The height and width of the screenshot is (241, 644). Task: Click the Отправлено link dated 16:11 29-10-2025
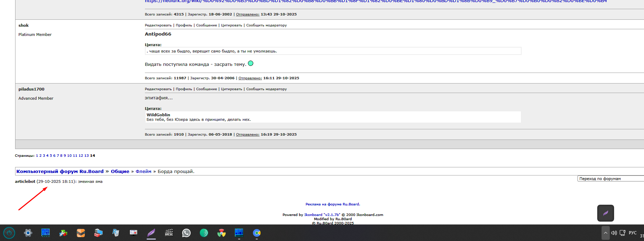click(x=250, y=78)
